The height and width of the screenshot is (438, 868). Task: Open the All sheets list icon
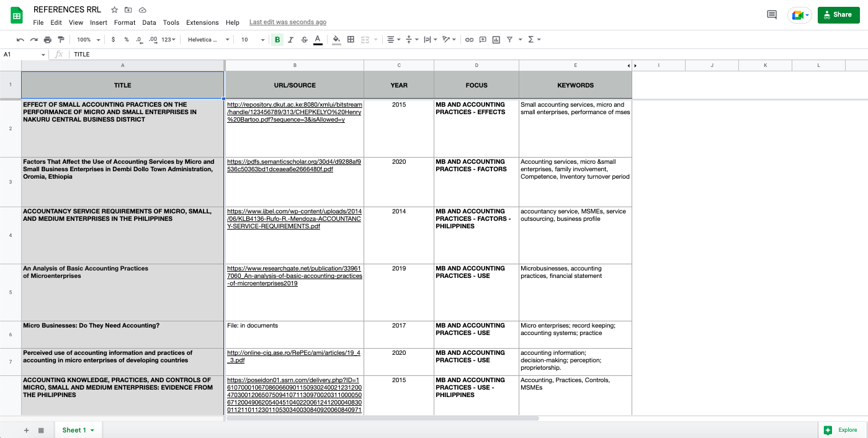(x=41, y=430)
